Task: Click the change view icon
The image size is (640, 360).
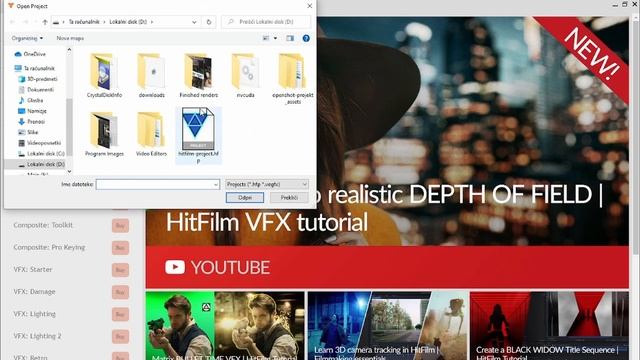Action: coord(266,38)
